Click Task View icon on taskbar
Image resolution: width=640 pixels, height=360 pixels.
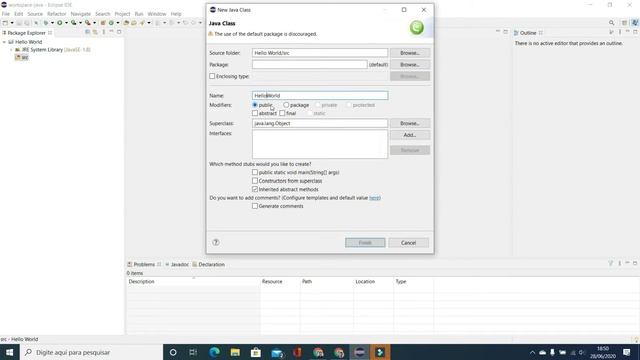point(193,352)
